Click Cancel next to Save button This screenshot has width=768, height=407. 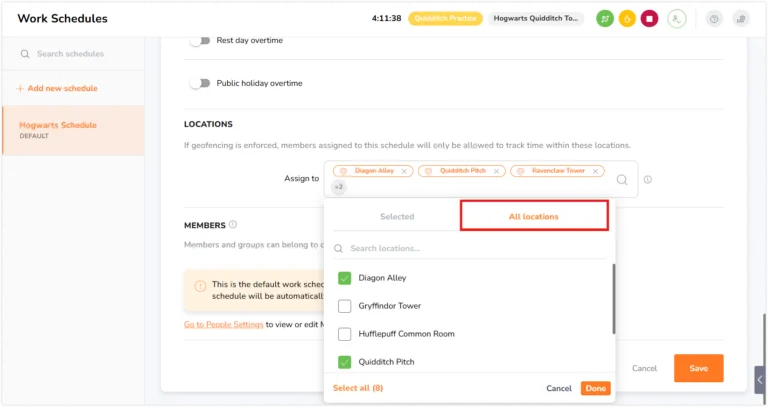click(645, 368)
